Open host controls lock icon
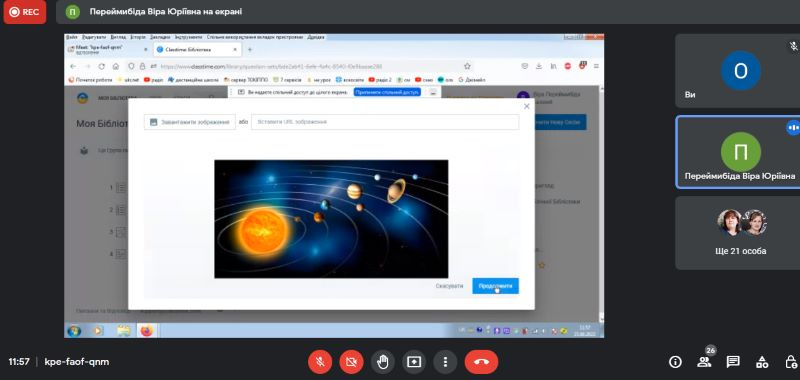The width and height of the screenshot is (800, 380). coord(790,362)
